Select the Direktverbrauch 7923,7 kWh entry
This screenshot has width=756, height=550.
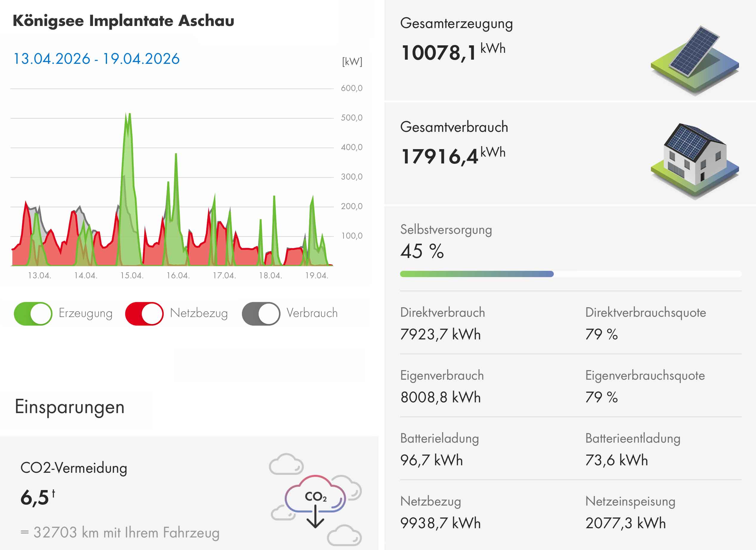click(440, 334)
